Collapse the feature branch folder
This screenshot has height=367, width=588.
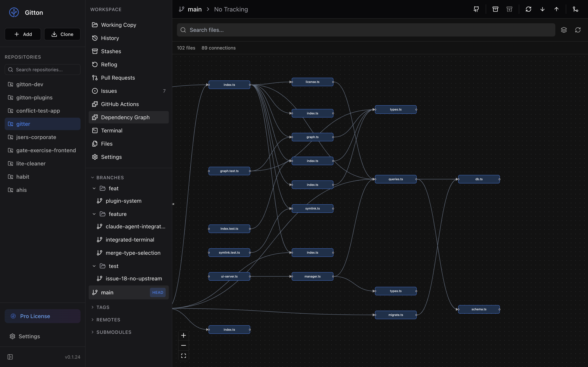tap(94, 214)
